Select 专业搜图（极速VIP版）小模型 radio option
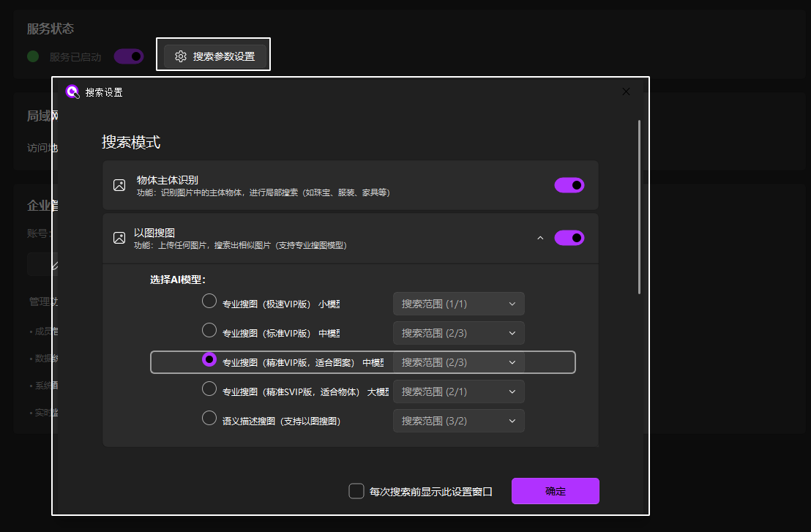The height and width of the screenshot is (532, 811). click(x=209, y=300)
